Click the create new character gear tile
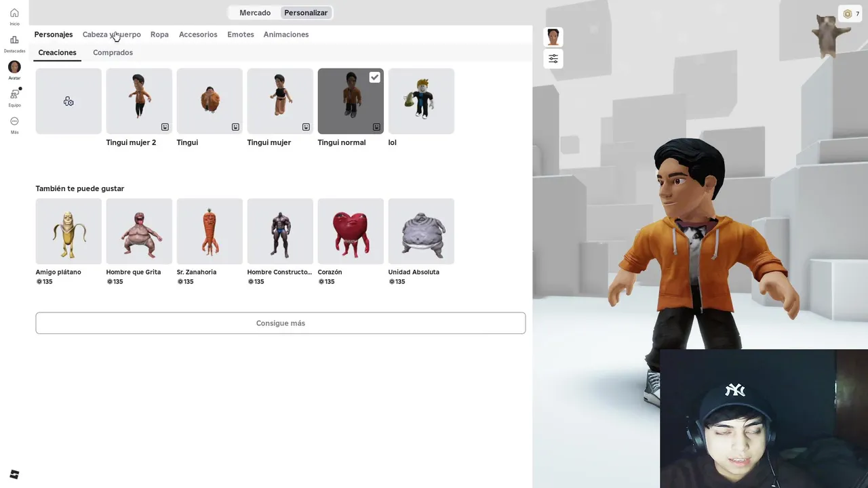868x488 pixels. coord(68,101)
